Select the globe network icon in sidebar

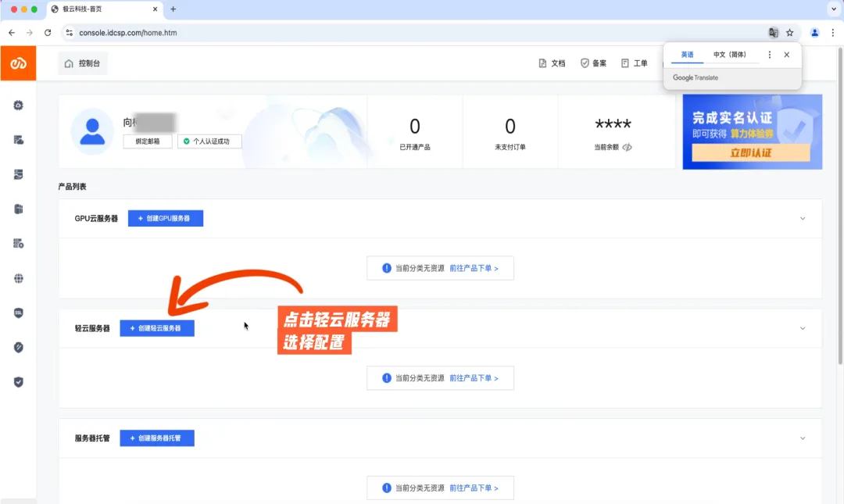18,278
